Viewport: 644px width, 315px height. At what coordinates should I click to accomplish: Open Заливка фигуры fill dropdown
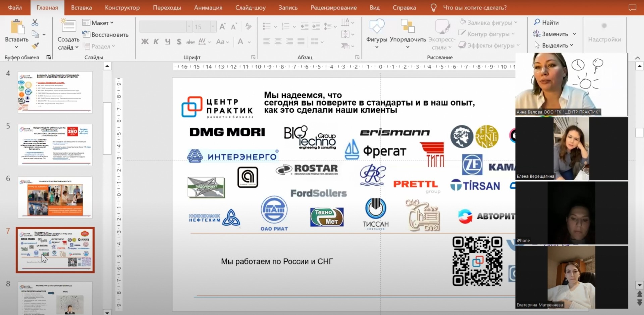coord(488,22)
